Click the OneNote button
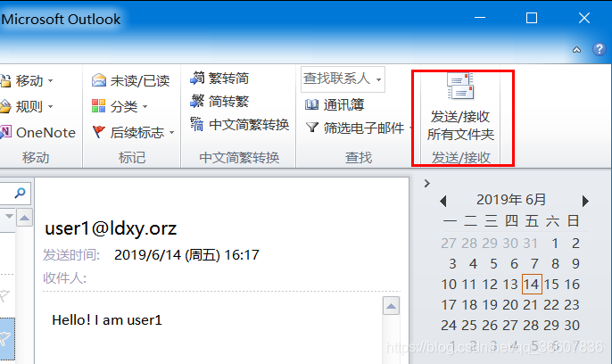This screenshot has width=612, height=364. coord(38,133)
